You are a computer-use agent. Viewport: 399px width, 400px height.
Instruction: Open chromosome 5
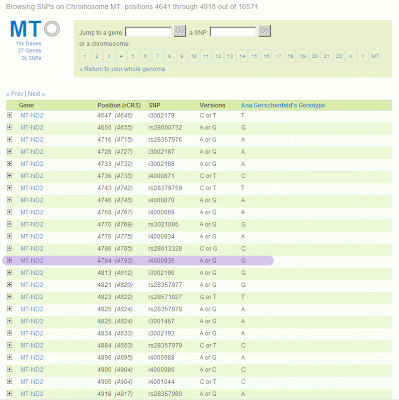133,56
